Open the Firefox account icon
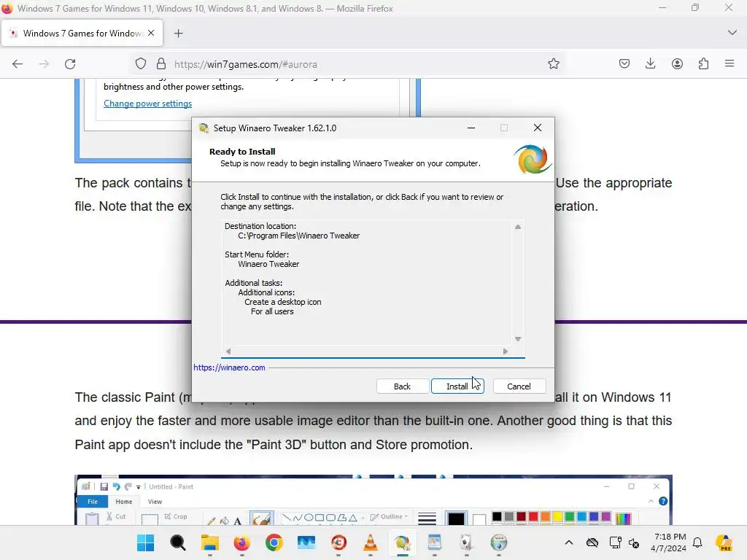Screen dimensions: 747x560 [x=677, y=64]
